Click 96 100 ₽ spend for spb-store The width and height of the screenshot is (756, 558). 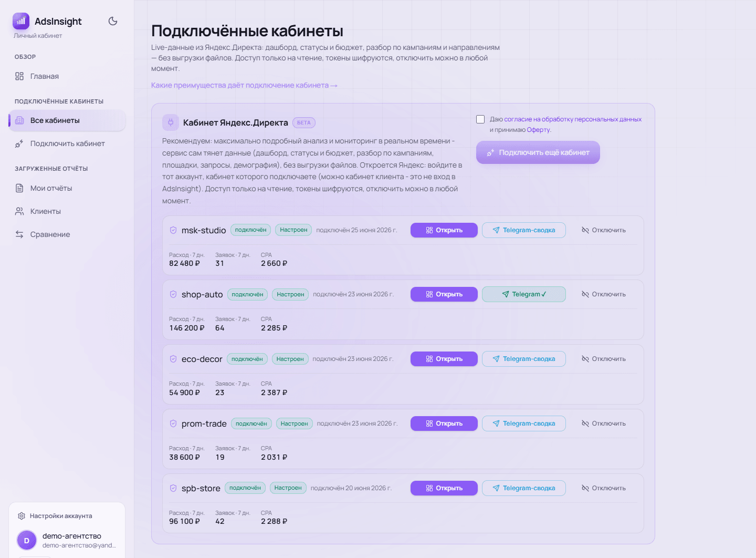pyautogui.click(x=184, y=521)
